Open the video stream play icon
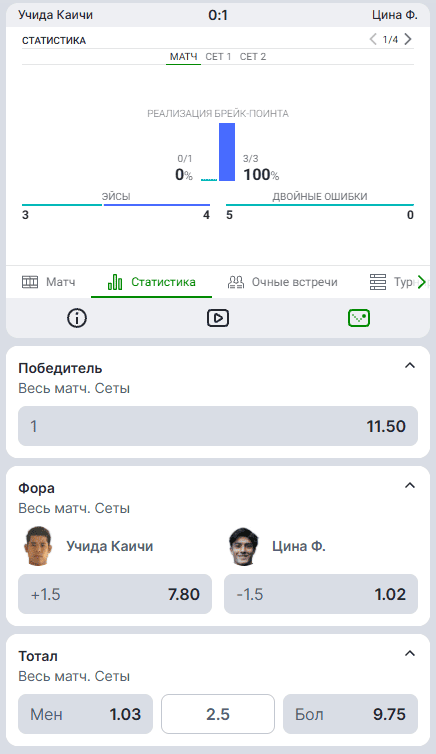 tap(218, 318)
